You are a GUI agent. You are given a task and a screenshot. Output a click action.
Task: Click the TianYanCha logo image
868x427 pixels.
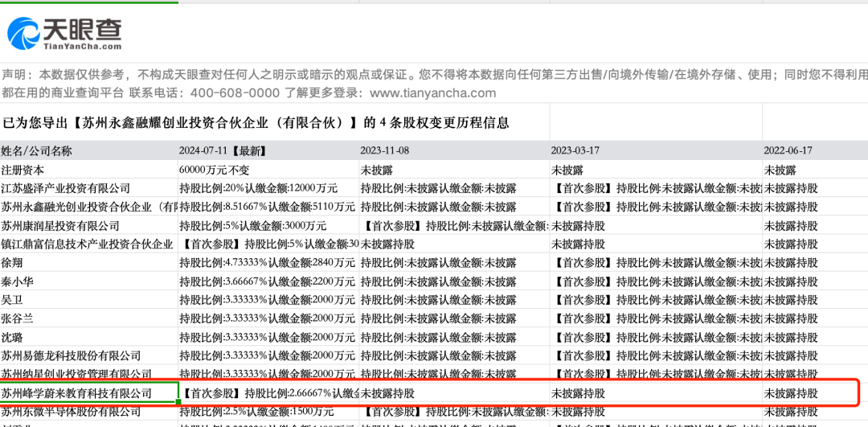(64, 33)
